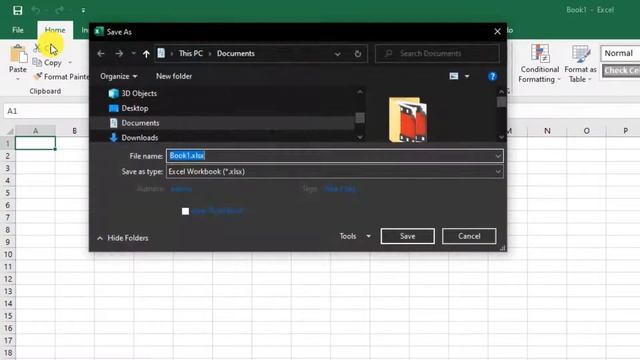Click the Cancel button

pos(469,236)
